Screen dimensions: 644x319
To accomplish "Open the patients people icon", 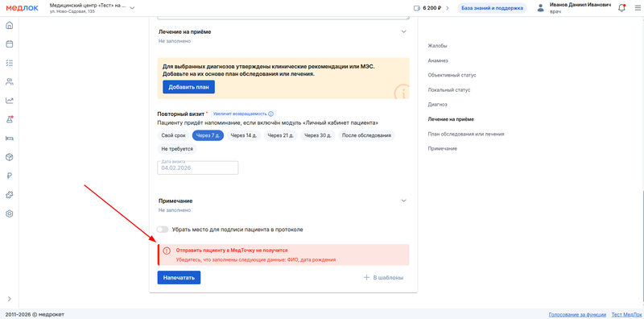I will [x=10, y=82].
